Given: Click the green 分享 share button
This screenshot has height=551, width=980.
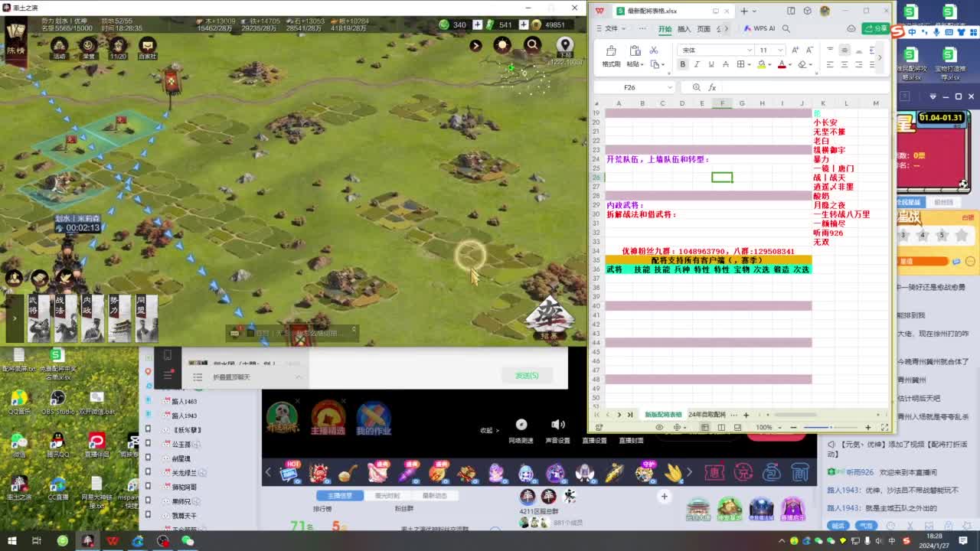Looking at the screenshot, I should tap(876, 29).
